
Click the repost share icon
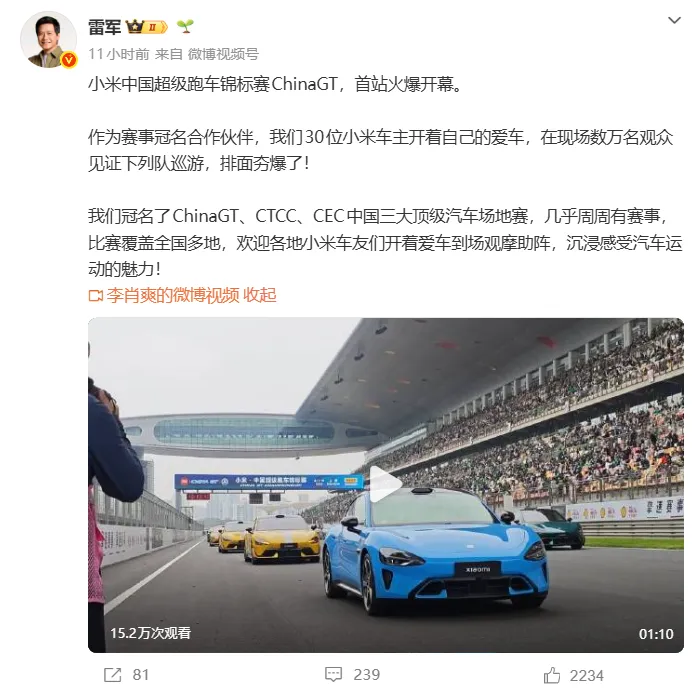point(112,675)
